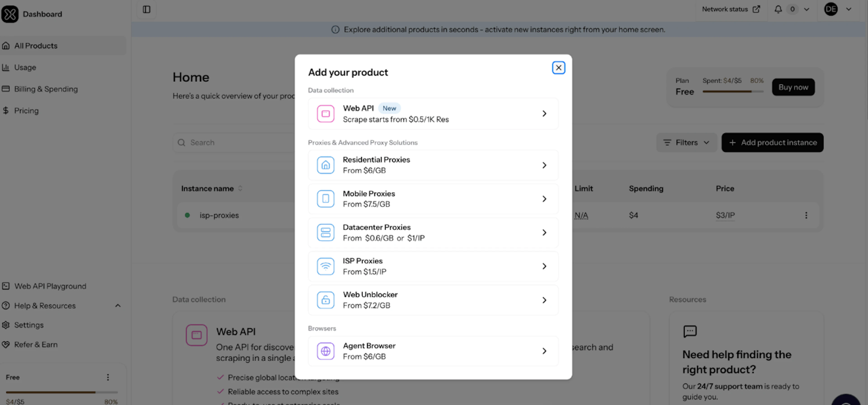Open account dropdown next to avatar
This screenshot has width=868, height=405.
click(849, 9)
